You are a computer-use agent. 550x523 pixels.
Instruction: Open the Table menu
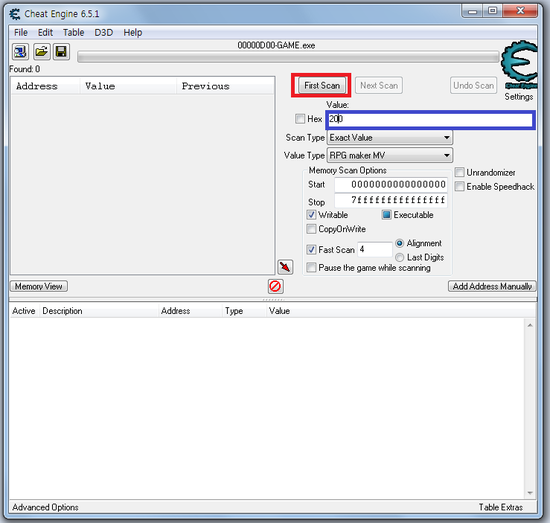(73, 33)
